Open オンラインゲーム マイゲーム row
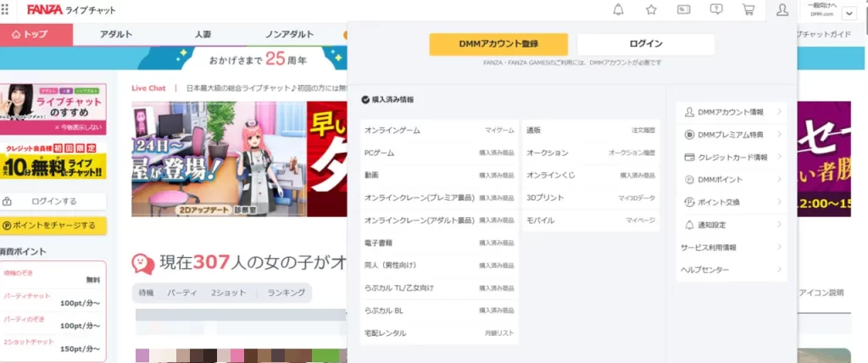868x363 pixels. (439, 131)
